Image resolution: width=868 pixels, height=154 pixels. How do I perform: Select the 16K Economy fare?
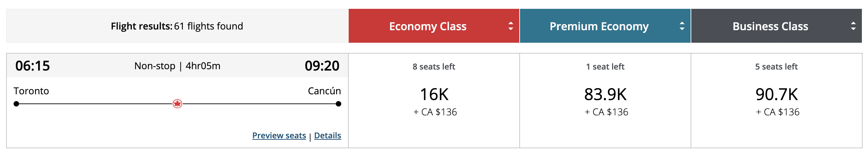[434, 95]
